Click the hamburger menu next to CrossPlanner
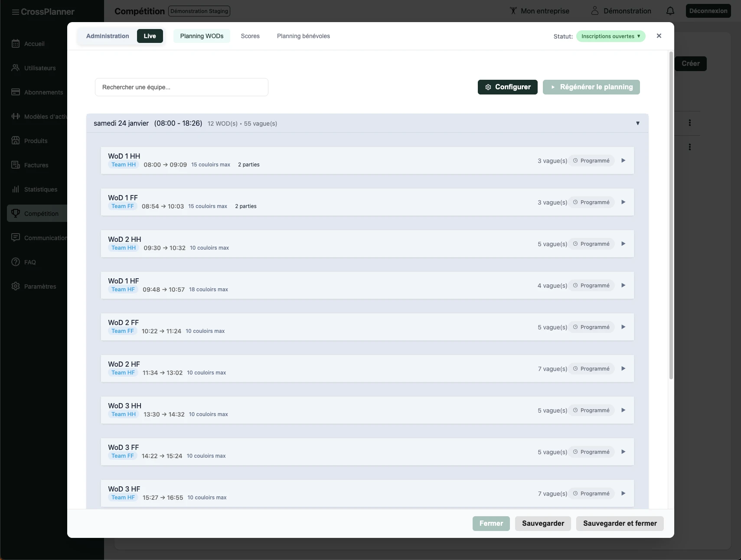741x560 pixels. tap(15, 12)
